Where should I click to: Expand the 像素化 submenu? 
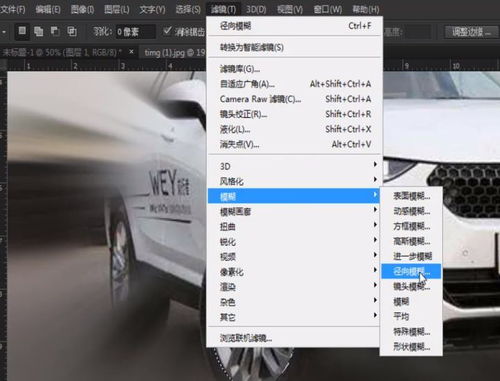click(294, 272)
